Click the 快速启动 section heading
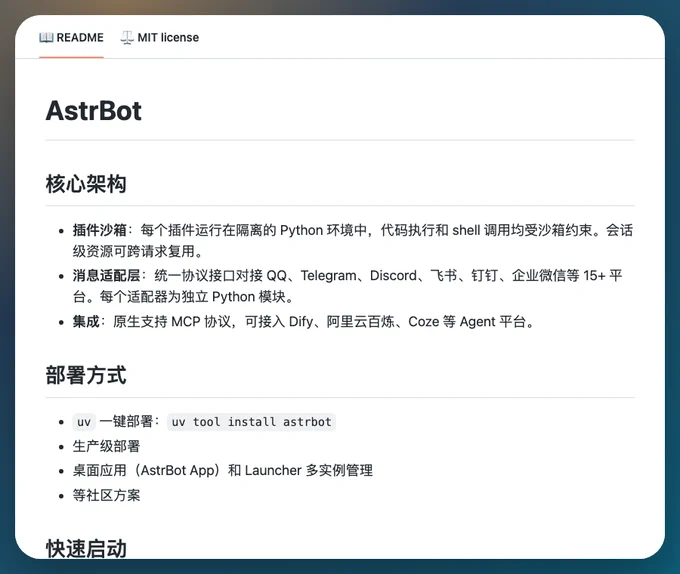Screen dimensions: 680x574 pyautogui.click(x=86, y=548)
